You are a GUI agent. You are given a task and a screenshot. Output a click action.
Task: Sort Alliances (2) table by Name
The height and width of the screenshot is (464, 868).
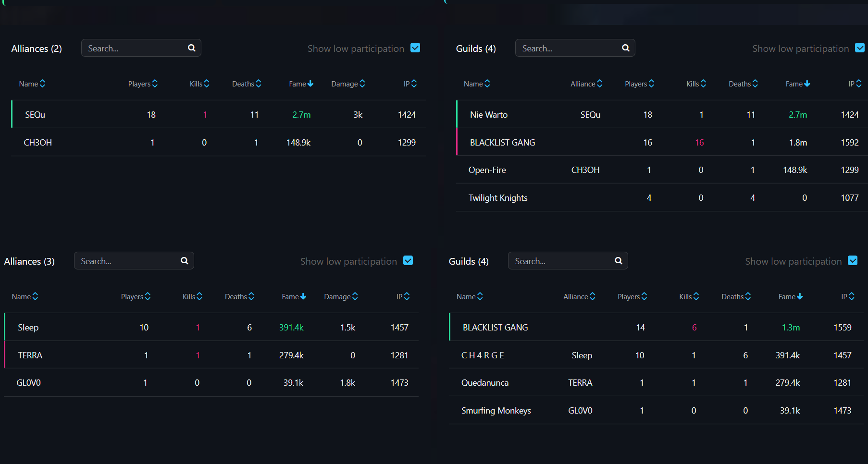click(x=32, y=84)
